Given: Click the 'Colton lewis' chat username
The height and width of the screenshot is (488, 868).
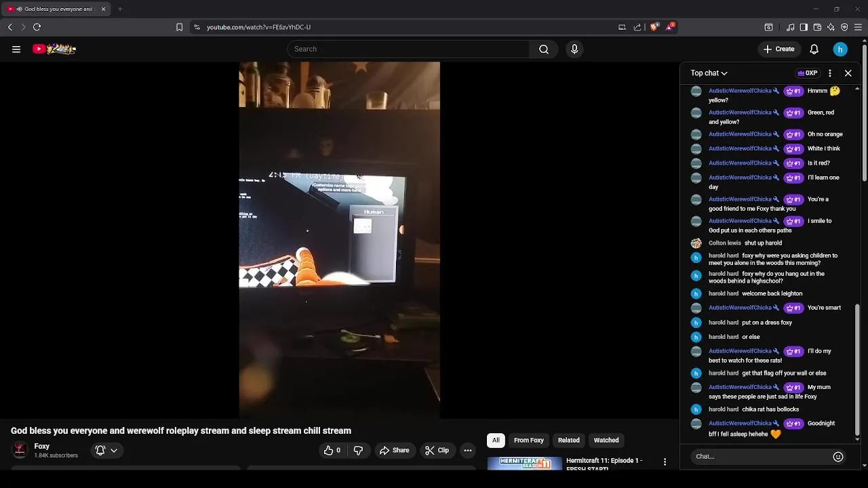Looking at the screenshot, I should pos(725,243).
